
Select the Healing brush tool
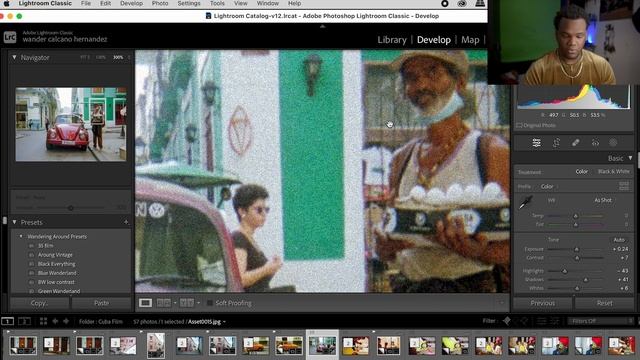(576, 142)
